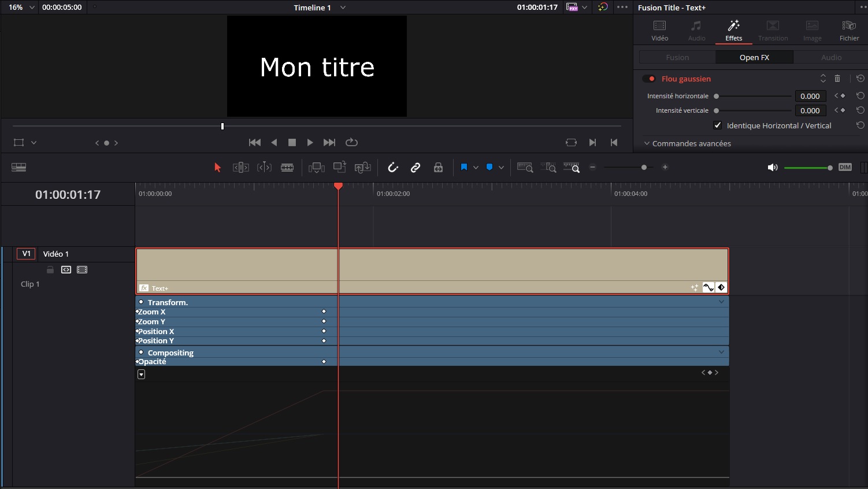Switch to the Vidéo inspector tab

(659, 31)
